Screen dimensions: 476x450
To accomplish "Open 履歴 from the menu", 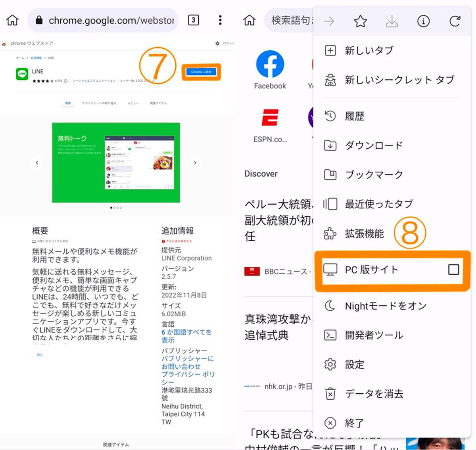I will 392,116.
